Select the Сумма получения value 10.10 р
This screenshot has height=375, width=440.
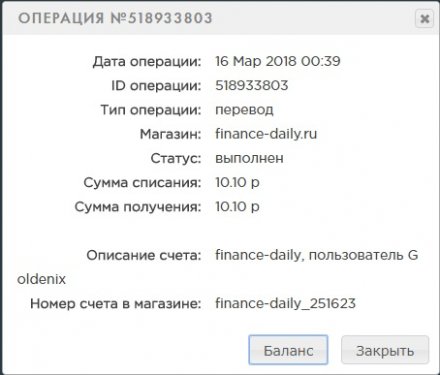click(237, 207)
